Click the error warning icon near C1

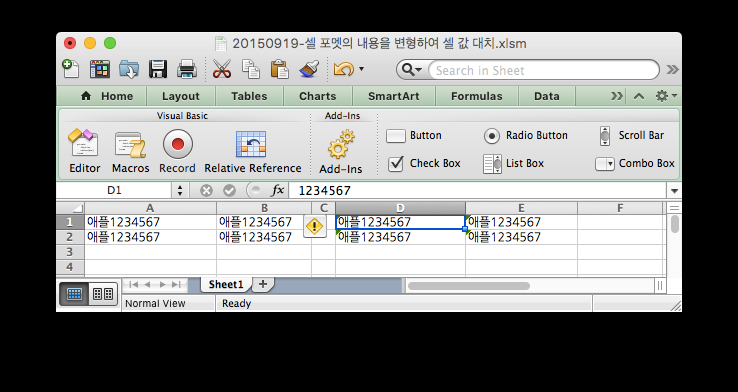(x=314, y=226)
